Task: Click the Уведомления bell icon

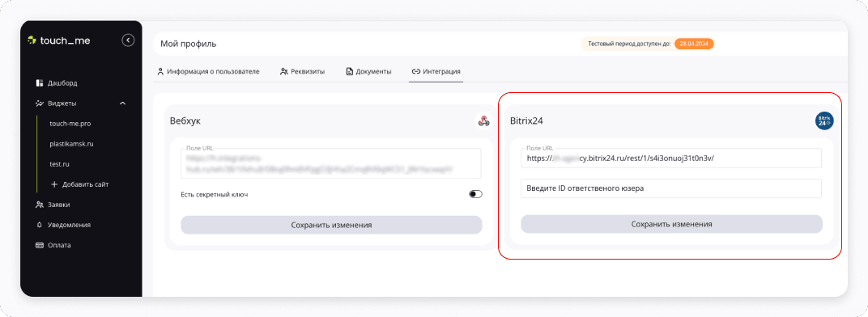Action: 40,225
